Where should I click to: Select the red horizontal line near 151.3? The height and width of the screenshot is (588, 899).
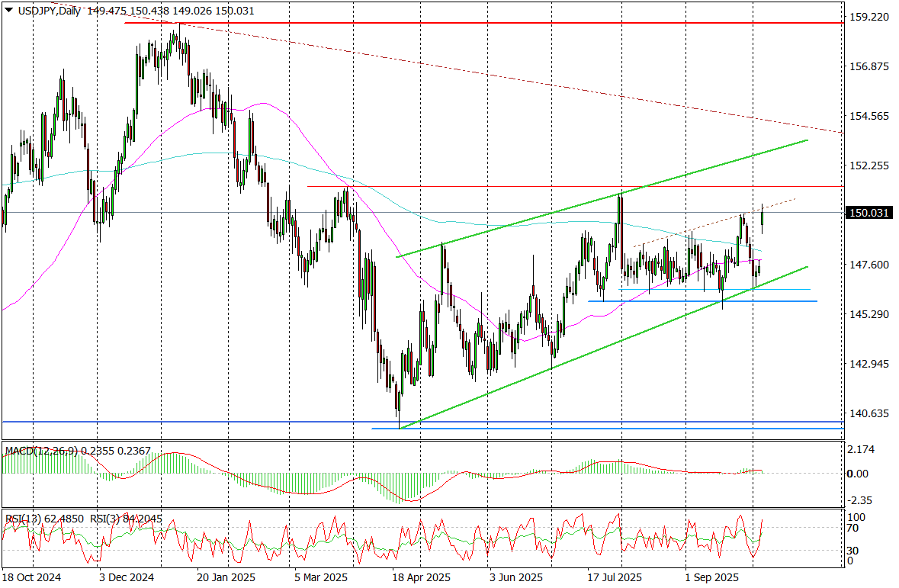tap(534, 186)
